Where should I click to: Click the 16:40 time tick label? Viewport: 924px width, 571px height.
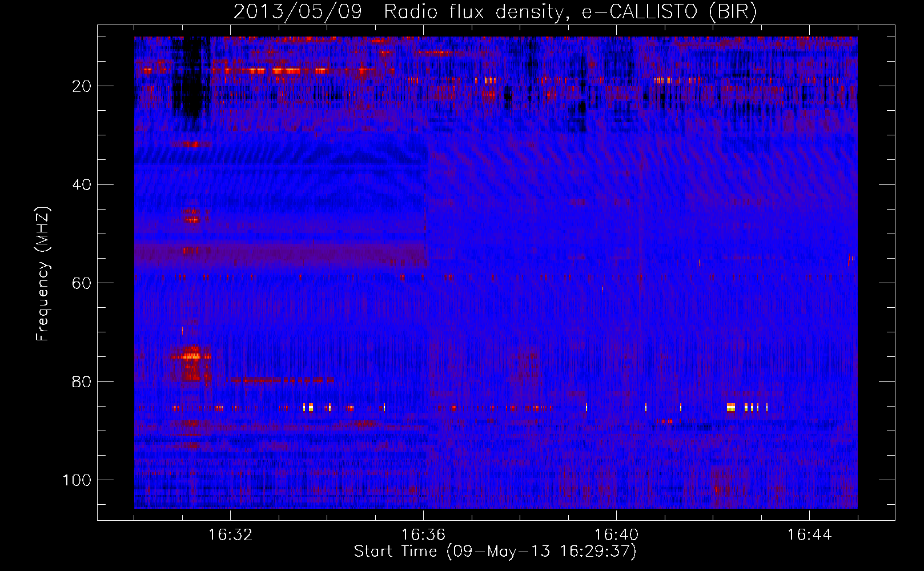tap(616, 535)
